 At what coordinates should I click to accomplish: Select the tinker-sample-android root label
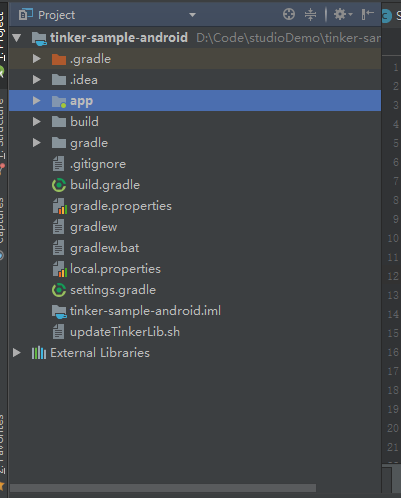119,38
